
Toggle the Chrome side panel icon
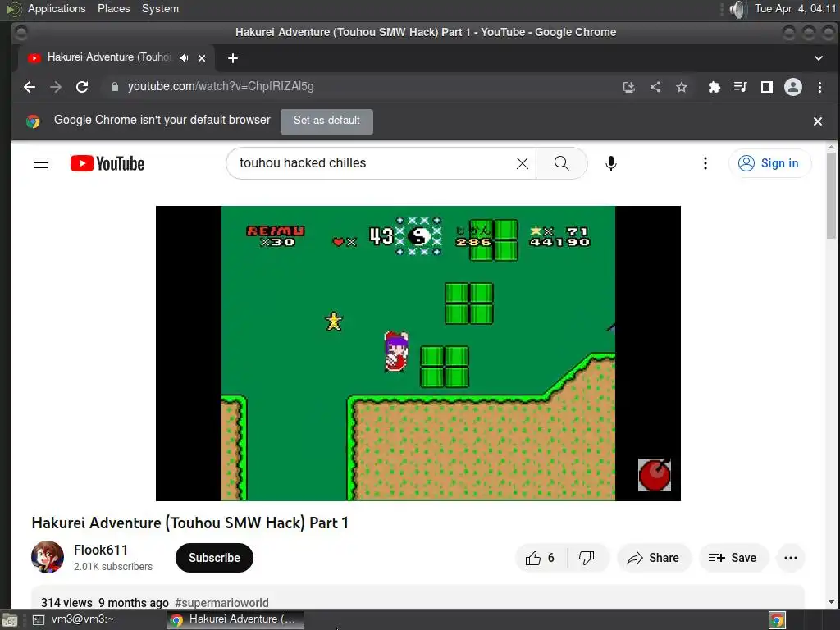pos(767,87)
